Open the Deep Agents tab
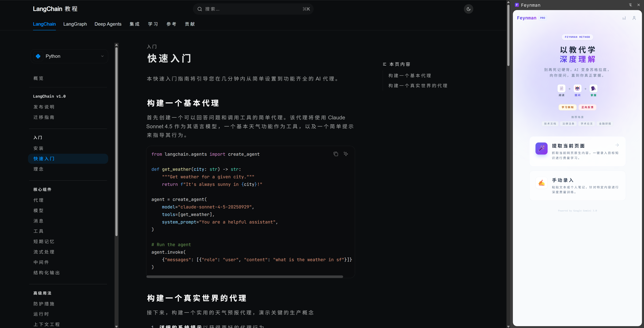This screenshot has height=328, width=644. 108,24
